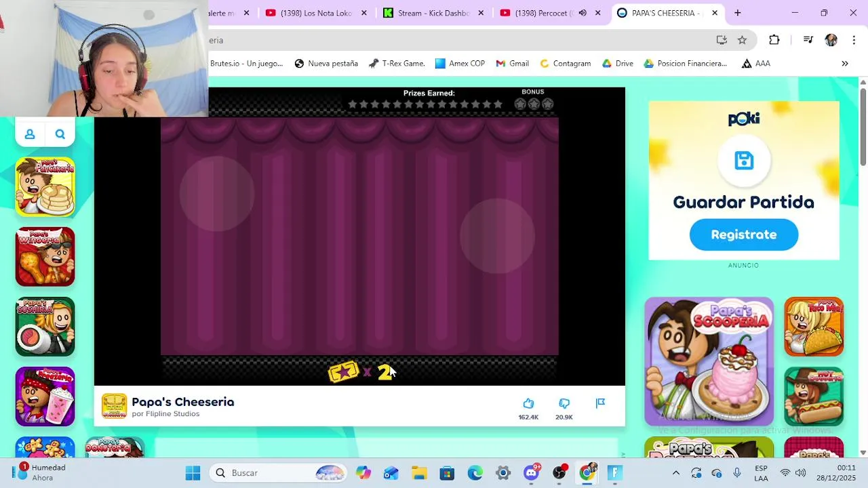Report the game using the flag icon
Viewport: 868px width, 488px height.
tap(600, 403)
